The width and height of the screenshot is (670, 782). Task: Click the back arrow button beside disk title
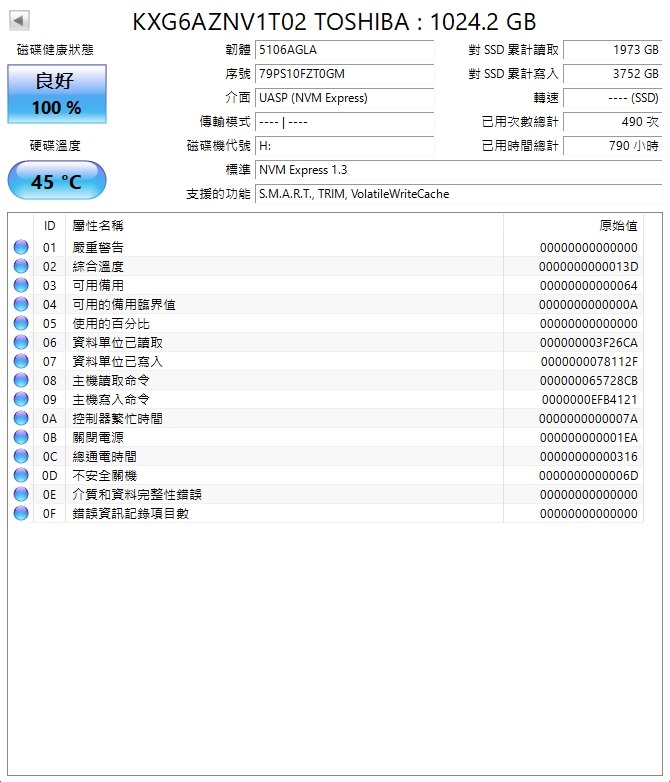[x=19, y=20]
